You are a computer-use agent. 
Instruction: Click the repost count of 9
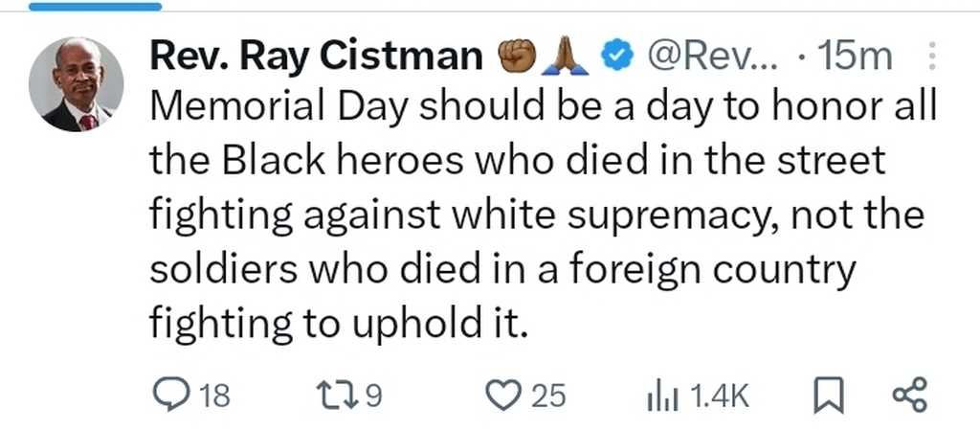(x=374, y=396)
